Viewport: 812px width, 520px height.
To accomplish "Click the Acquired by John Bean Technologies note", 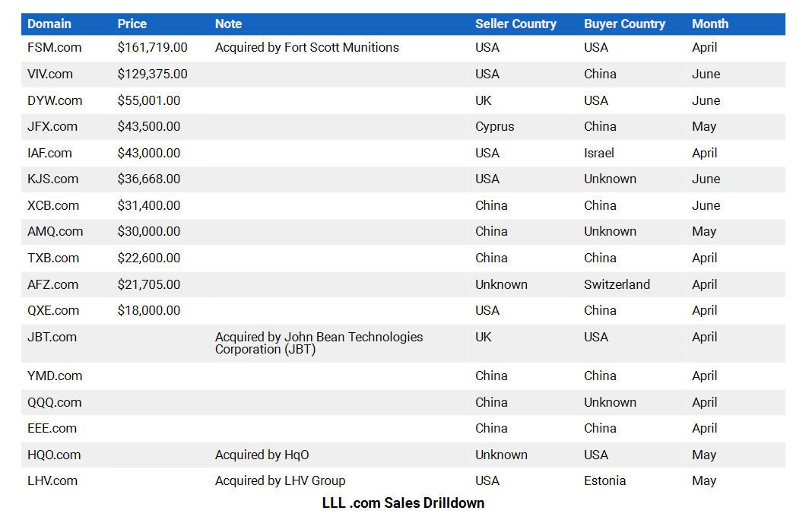I will (x=319, y=344).
